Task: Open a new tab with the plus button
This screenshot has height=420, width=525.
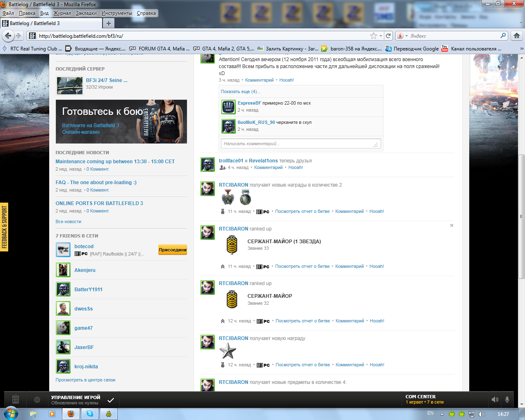Action: (x=108, y=23)
